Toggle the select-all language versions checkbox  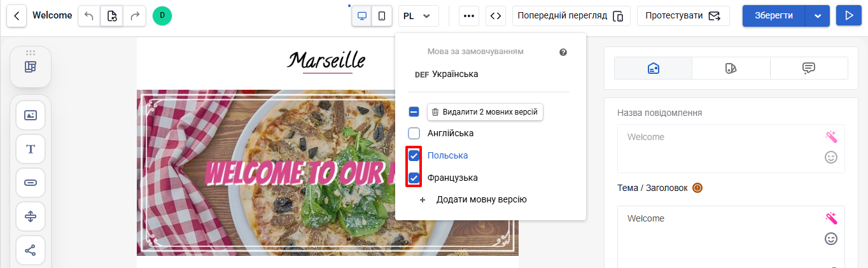(x=414, y=112)
